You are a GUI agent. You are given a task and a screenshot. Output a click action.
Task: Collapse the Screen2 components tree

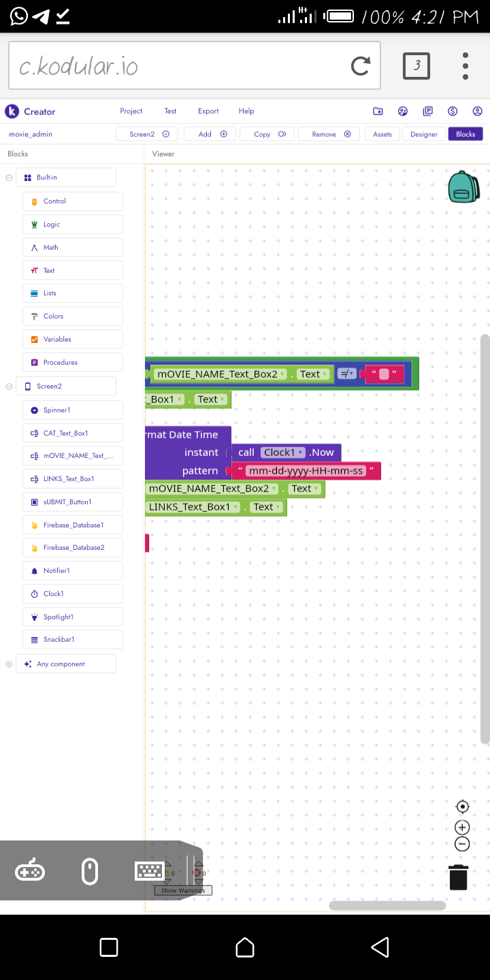9,387
